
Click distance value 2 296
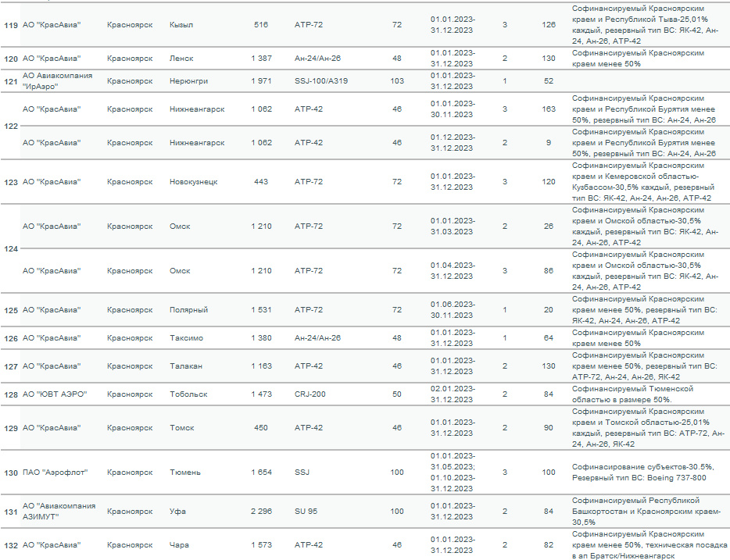(261, 512)
